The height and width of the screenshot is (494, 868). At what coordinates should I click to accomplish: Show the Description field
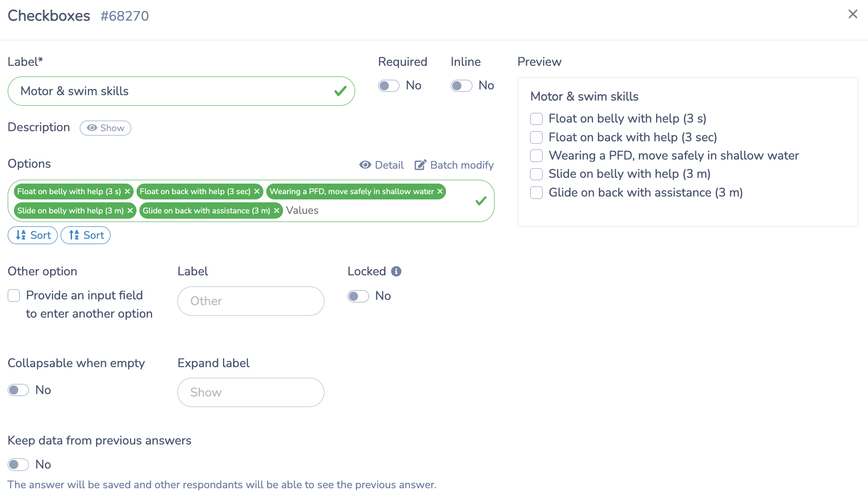pyautogui.click(x=105, y=128)
